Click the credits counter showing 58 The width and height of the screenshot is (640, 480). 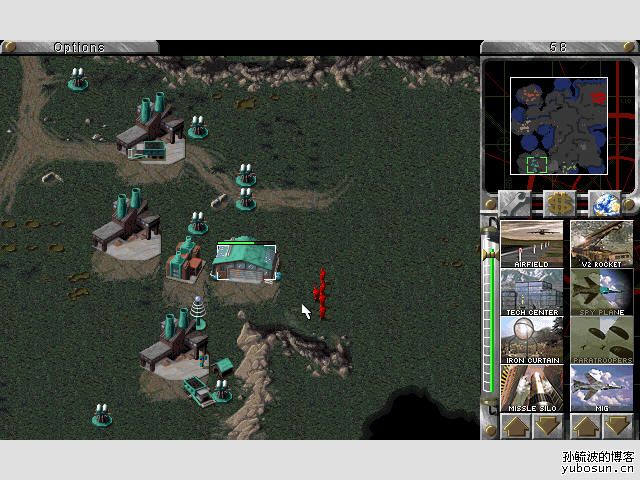pos(558,47)
